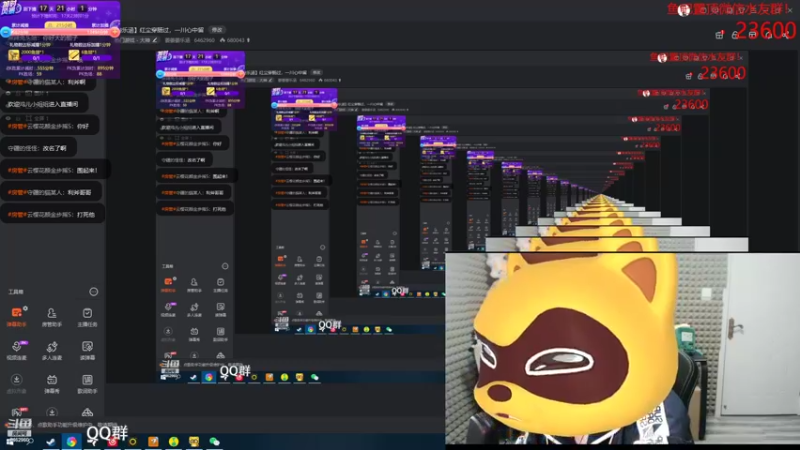The height and width of the screenshot is (450, 800).
Task: Click the chat message 改名了啊
Action: pyautogui.click(x=38, y=148)
